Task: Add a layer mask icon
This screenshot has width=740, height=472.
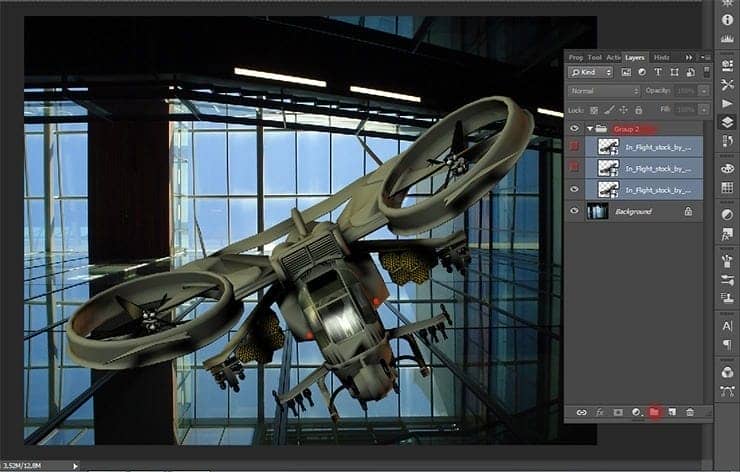Action: pyautogui.click(x=618, y=412)
